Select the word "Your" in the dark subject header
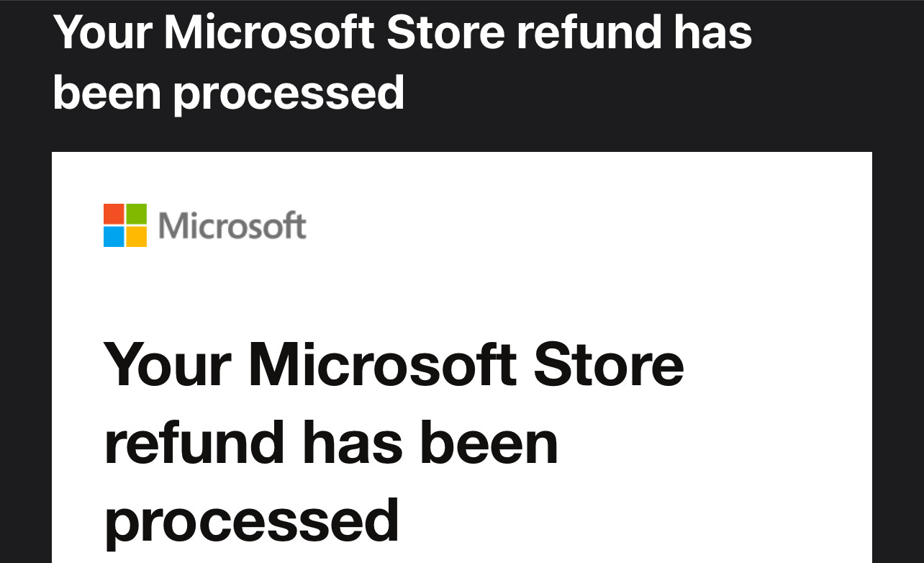The height and width of the screenshot is (563, 924). tap(103, 32)
